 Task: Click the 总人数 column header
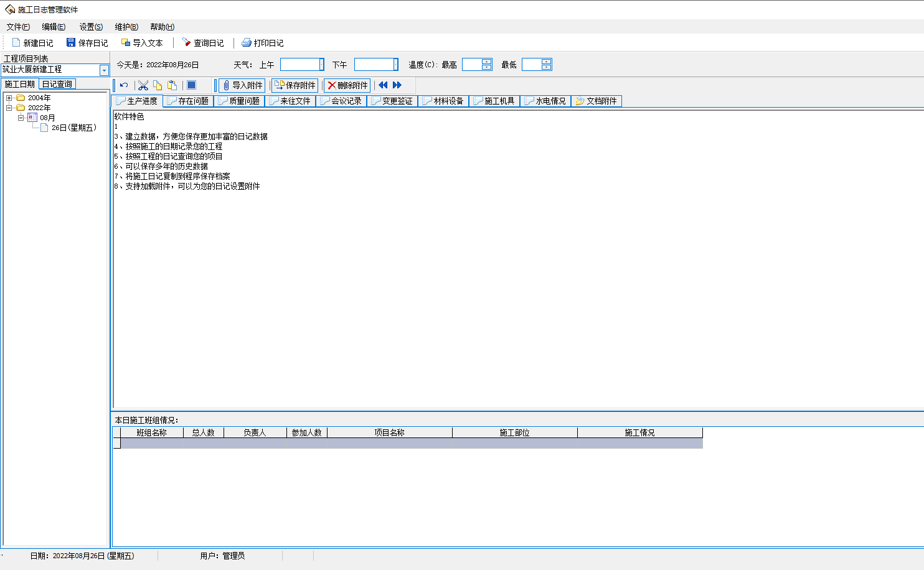click(x=204, y=432)
